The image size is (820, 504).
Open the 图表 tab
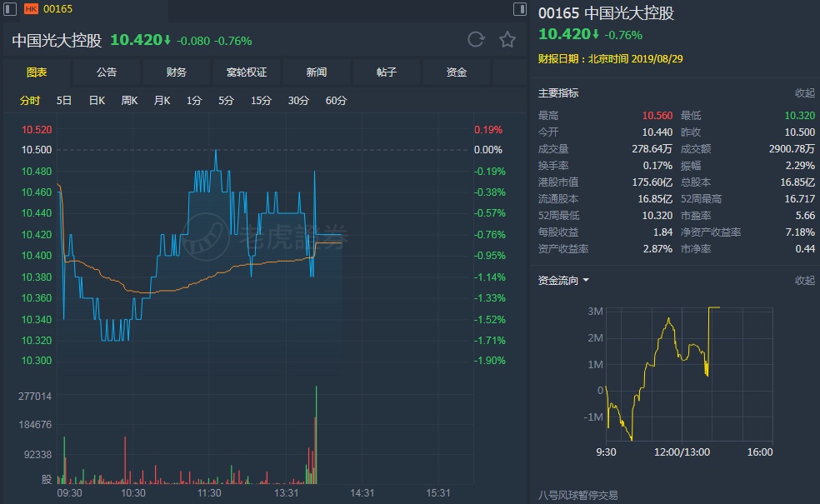(x=37, y=72)
